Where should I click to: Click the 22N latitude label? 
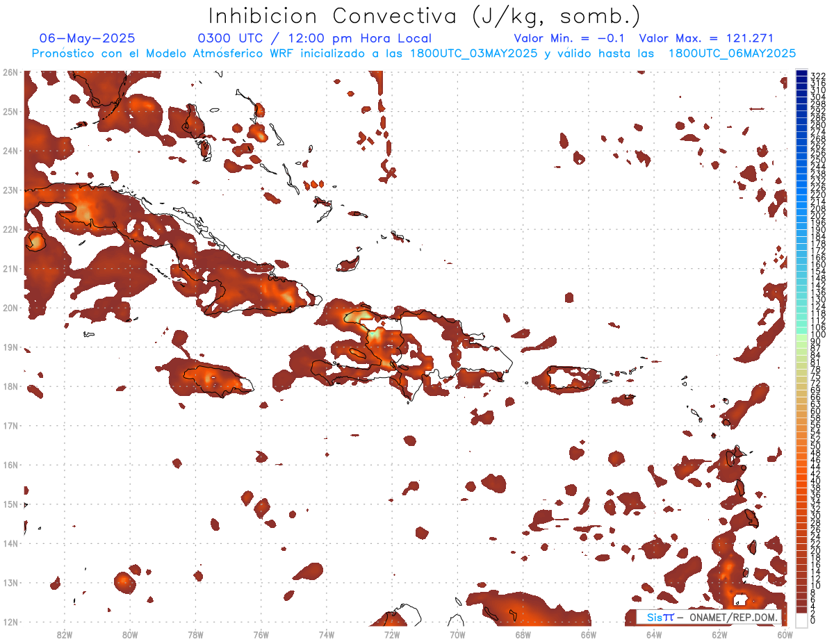click(10, 229)
